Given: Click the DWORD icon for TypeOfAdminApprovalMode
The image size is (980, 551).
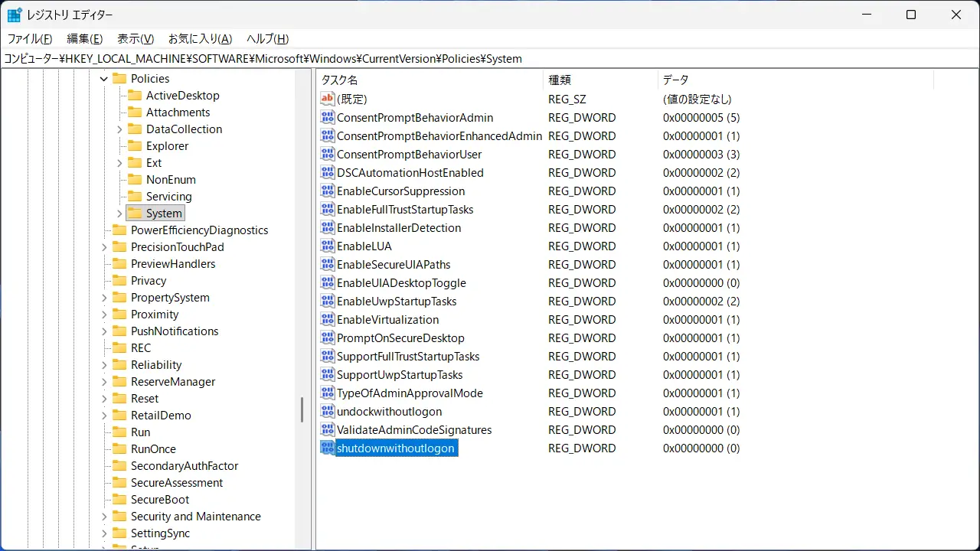Looking at the screenshot, I should (328, 393).
